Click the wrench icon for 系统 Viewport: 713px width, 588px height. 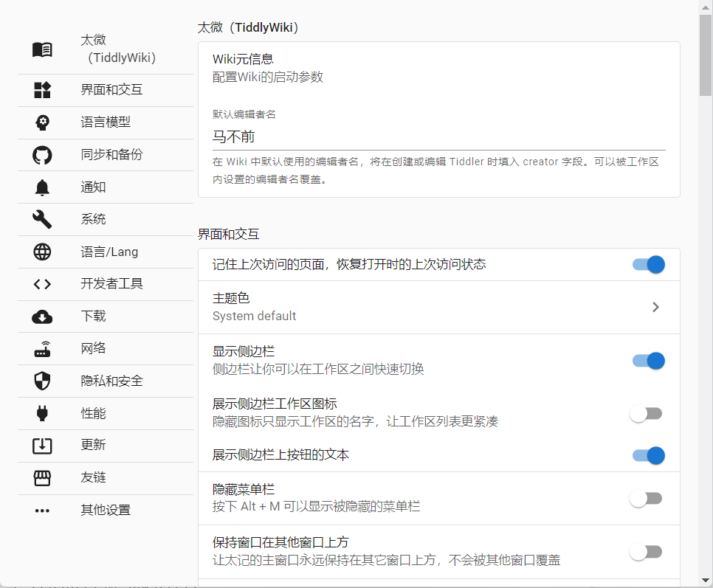(42, 219)
